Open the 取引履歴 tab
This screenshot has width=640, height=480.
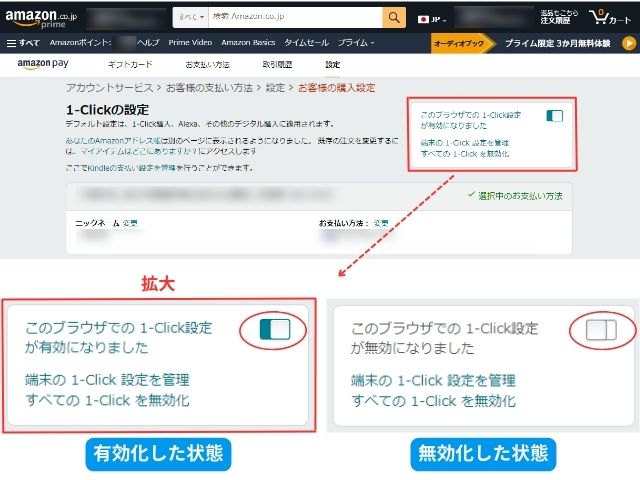point(277,64)
